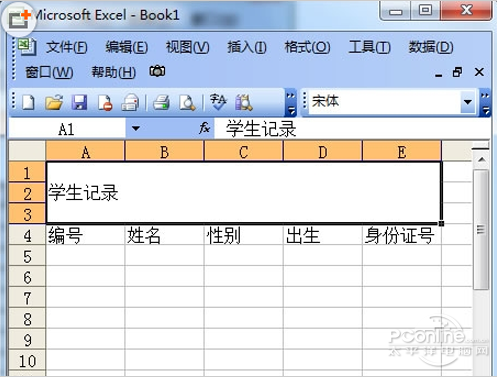Screen dimensions: 497x377
Task: Select column D header
Action: tap(323, 152)
